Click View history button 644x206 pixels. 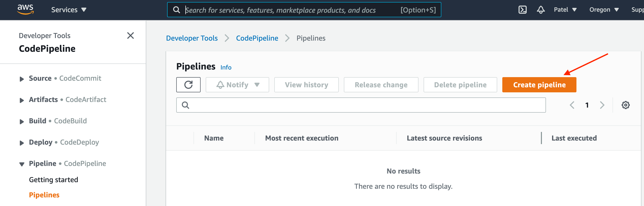(x=307, y=85)
